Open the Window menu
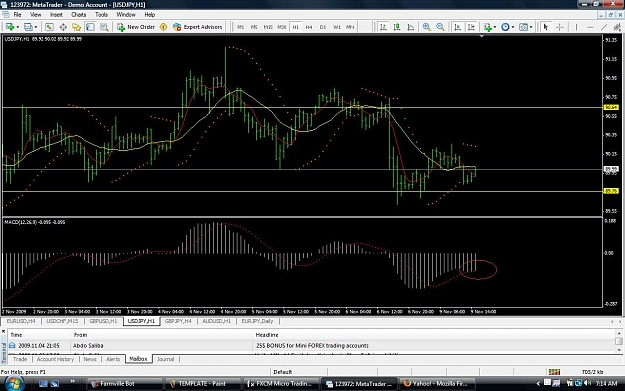Viewport: 625px width, 391px height. pyautogui.click(x=126, y=15)
